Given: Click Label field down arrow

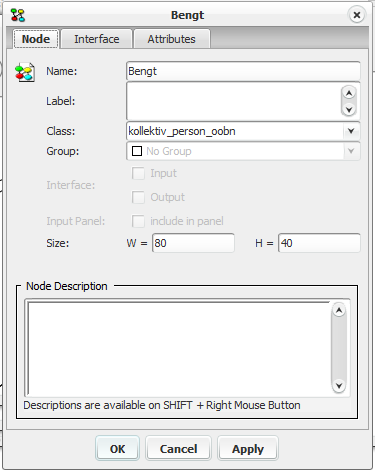Looking at the screenshot, I should [349, 109].
